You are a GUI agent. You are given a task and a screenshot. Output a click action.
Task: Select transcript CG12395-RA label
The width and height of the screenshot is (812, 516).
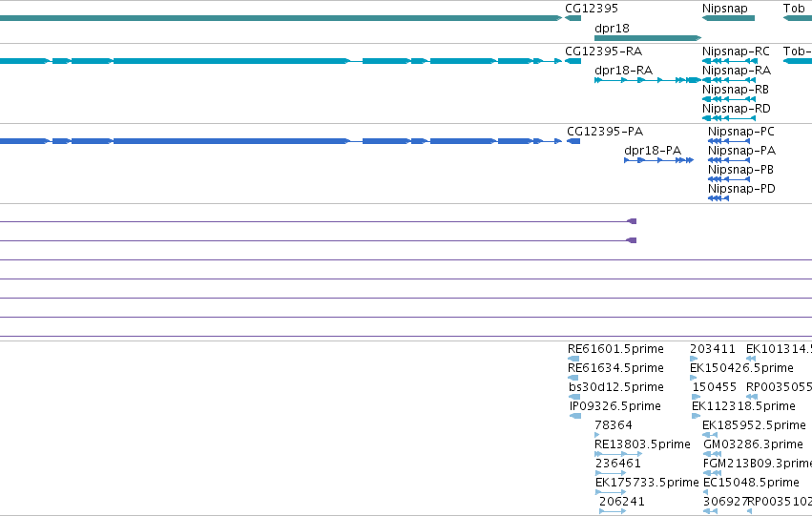[x=603, y=52]
